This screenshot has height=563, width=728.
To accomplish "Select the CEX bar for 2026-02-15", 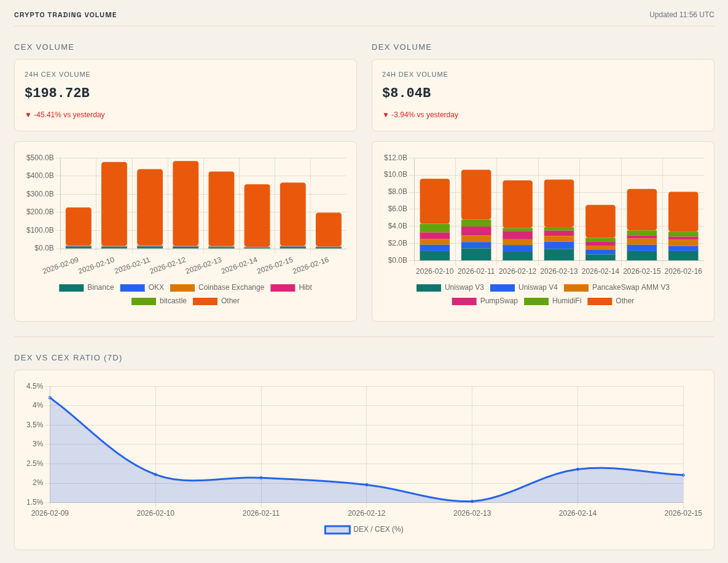I will pyautogui.click(x=293, y=214).
